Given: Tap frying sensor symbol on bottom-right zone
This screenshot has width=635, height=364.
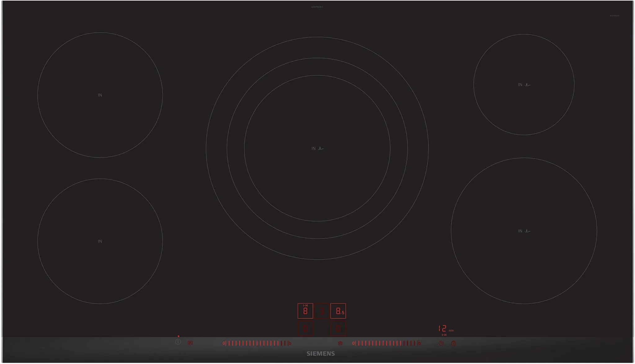Looking at the screenshot, I should coord(527,231).
